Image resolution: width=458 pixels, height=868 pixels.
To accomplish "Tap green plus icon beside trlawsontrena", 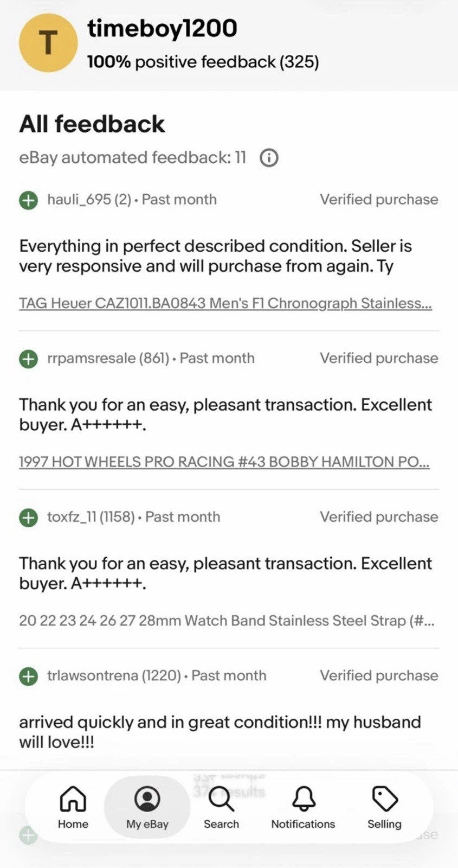I will 28,676.
